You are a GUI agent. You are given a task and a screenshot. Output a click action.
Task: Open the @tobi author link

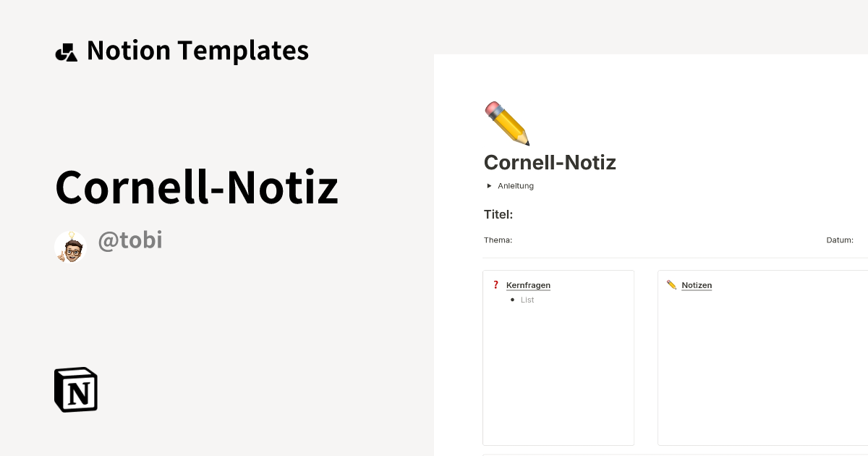130,240
